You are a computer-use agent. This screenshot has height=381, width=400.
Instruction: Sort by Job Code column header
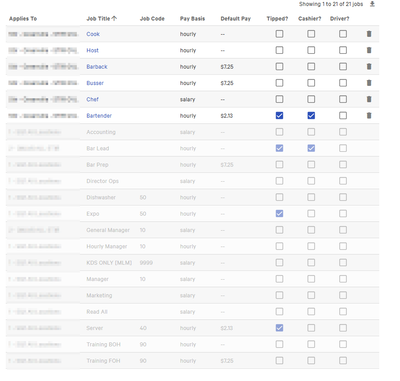[152, 19]
